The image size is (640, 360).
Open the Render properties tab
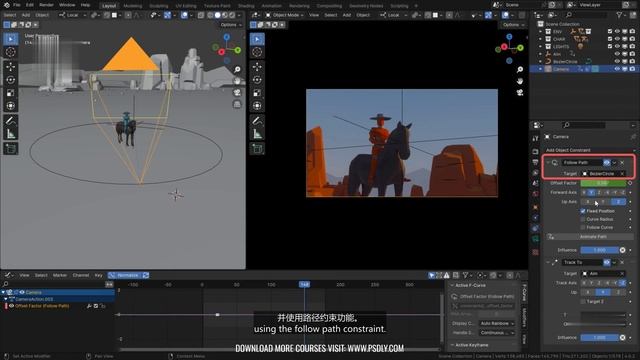(535, 151)
